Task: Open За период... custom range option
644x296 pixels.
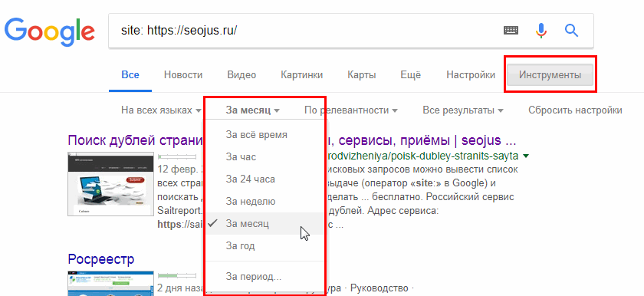Action: pyautogui.click(x=265, y=276)
